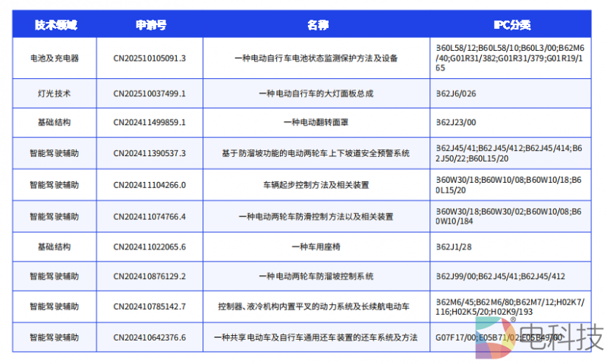Viewport: 607px width, 364px height.
Task: Click the 申请号 column header
Action: pos(149,25)
